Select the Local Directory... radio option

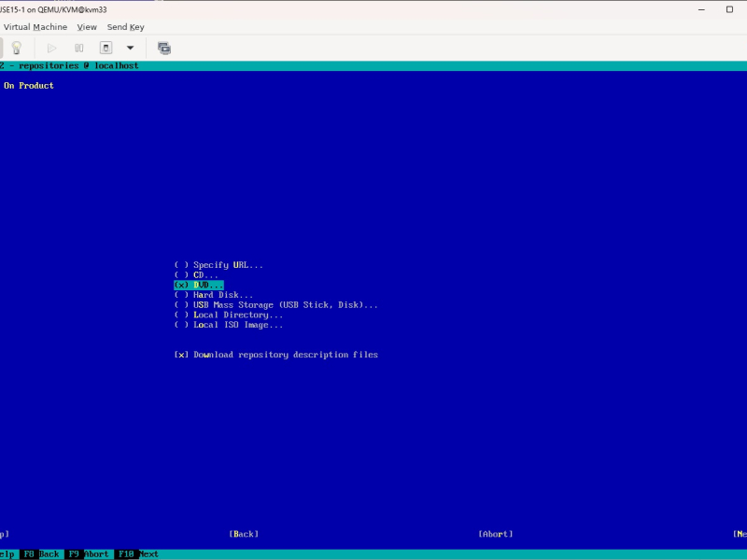pyautogui.click(x=228, y=315)
